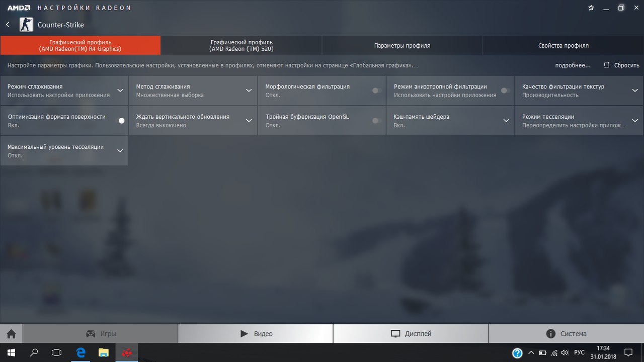Go back using the arrow beside Counter-Strike

point(8,25)
